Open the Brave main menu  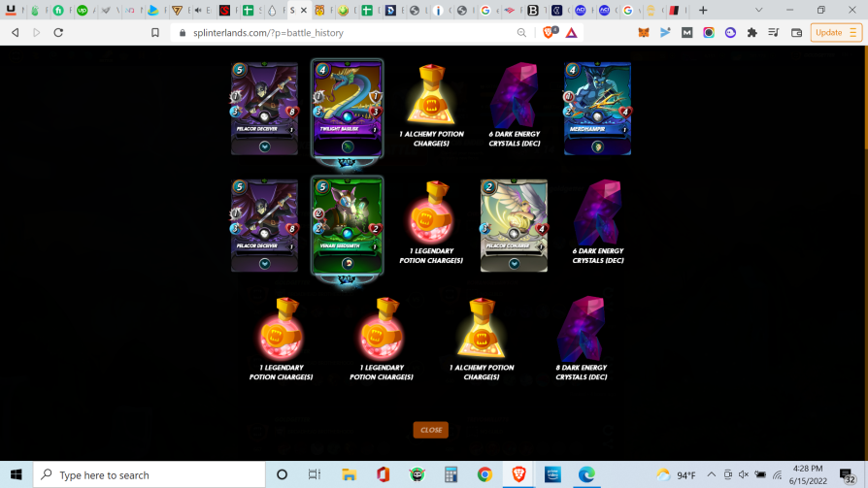click(853, 33)
